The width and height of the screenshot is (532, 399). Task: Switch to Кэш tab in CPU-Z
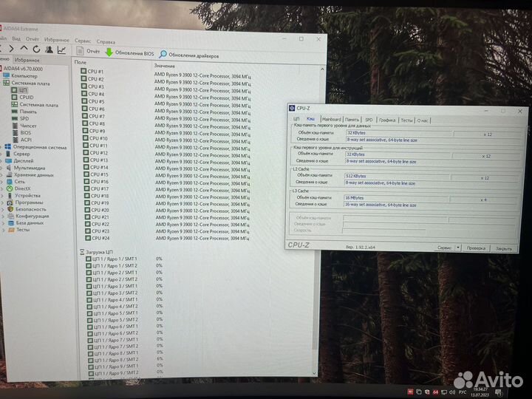pos(310,119)
